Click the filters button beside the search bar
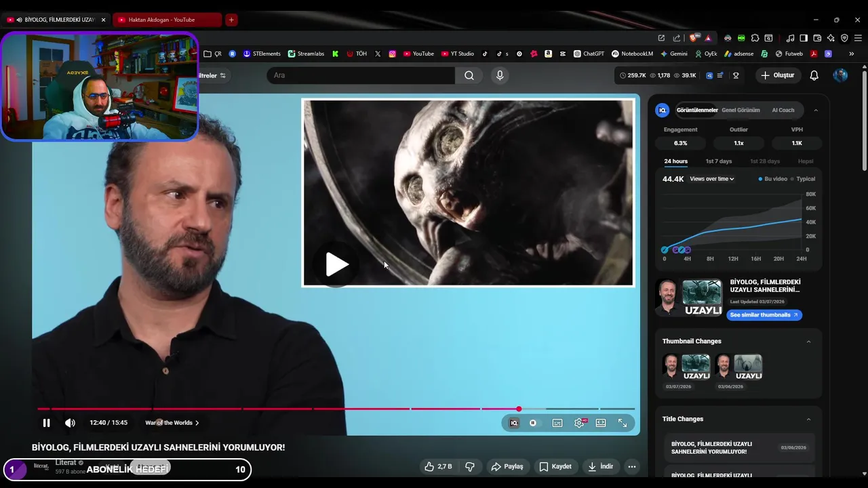 click(213, 75)
